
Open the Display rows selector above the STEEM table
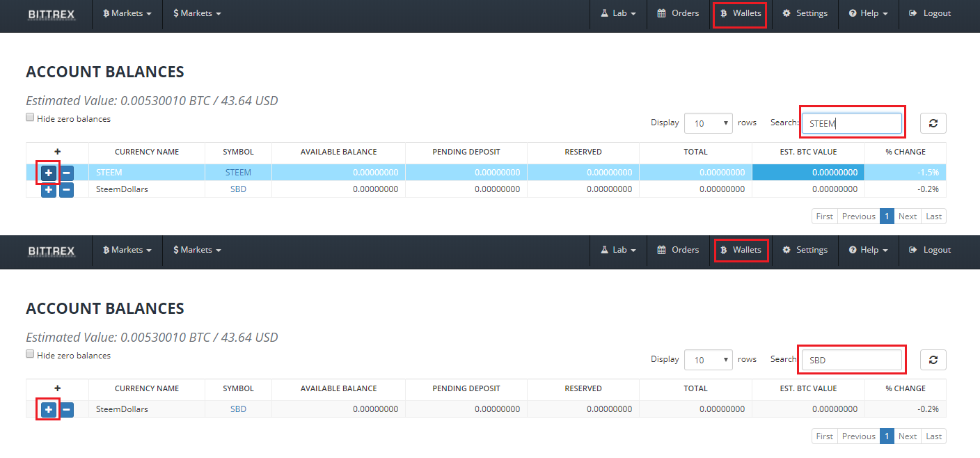coord(709,123)
